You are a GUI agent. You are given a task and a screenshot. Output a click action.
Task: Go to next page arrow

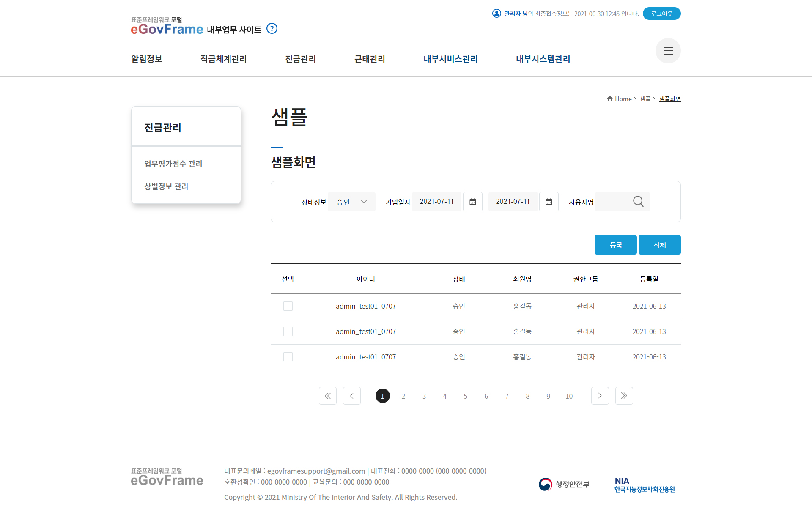click(x=600, y=396)
